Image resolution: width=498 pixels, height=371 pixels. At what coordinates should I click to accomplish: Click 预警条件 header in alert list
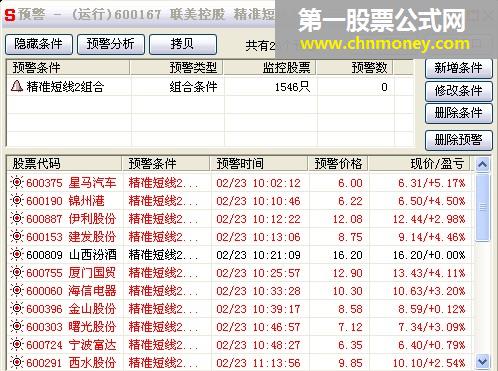pos(166,164)
